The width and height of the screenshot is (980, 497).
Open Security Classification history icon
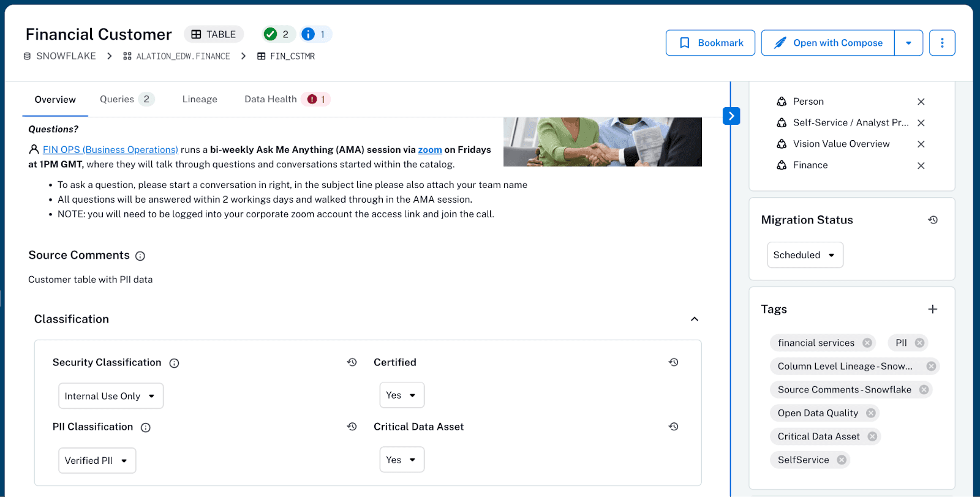click(x=352, y=362)
